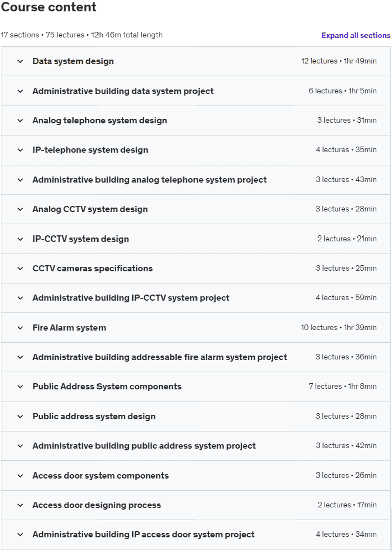Image resolution: width=392 pixels, height=552 pixels.
Task: Click '6 lectures • 1hr 5min' text
Action: pyautogui.click(x=343, y=91)
